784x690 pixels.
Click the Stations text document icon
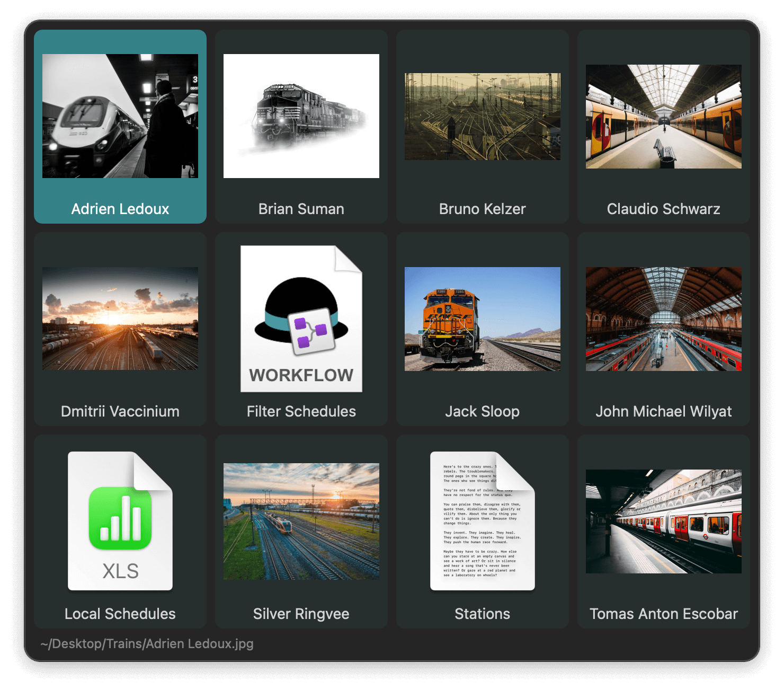coord(482,521)
